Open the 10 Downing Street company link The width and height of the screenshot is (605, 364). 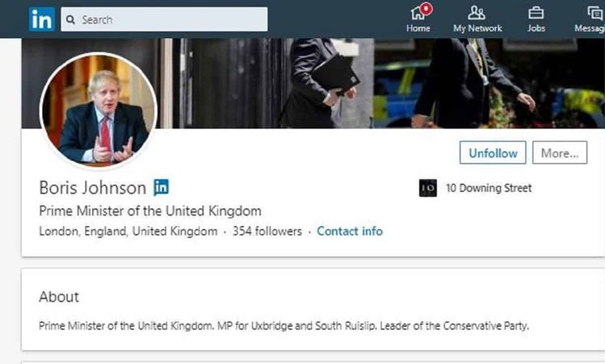(489, 188)
